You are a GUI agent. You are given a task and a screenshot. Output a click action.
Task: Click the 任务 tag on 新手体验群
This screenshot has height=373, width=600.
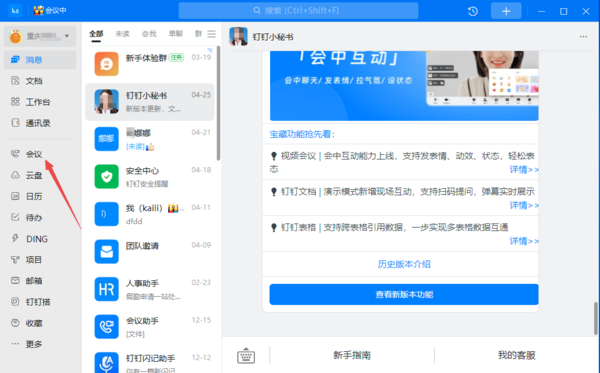[176, 58]
